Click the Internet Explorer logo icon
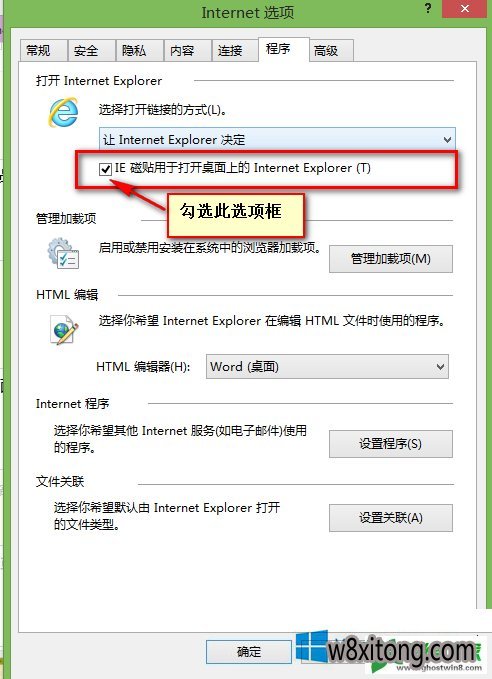 tap(63, 113)
